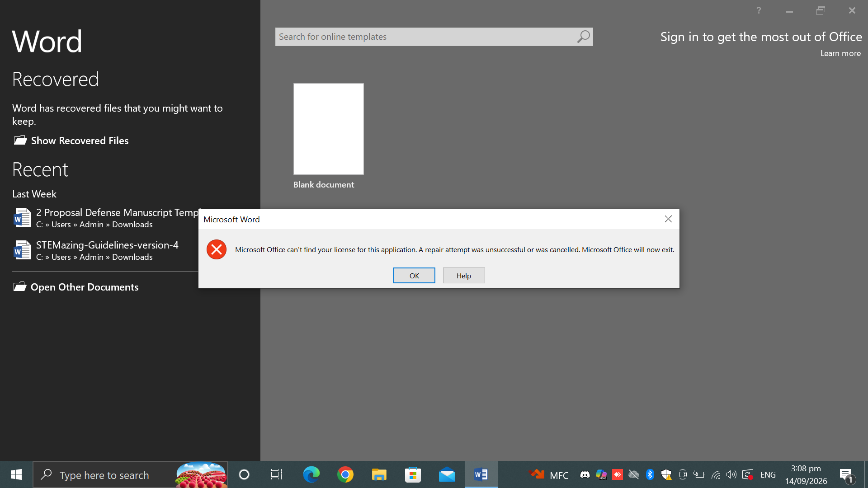Open the Windows Start menu
This screenshot has height=488, width=868.
coord(16,474)
